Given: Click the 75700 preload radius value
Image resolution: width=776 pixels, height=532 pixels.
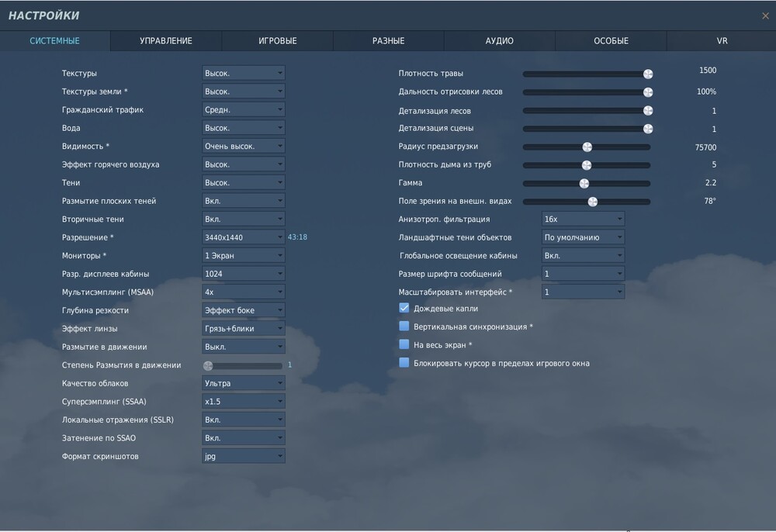Looking at the screenshot, I should coord(705,147).
